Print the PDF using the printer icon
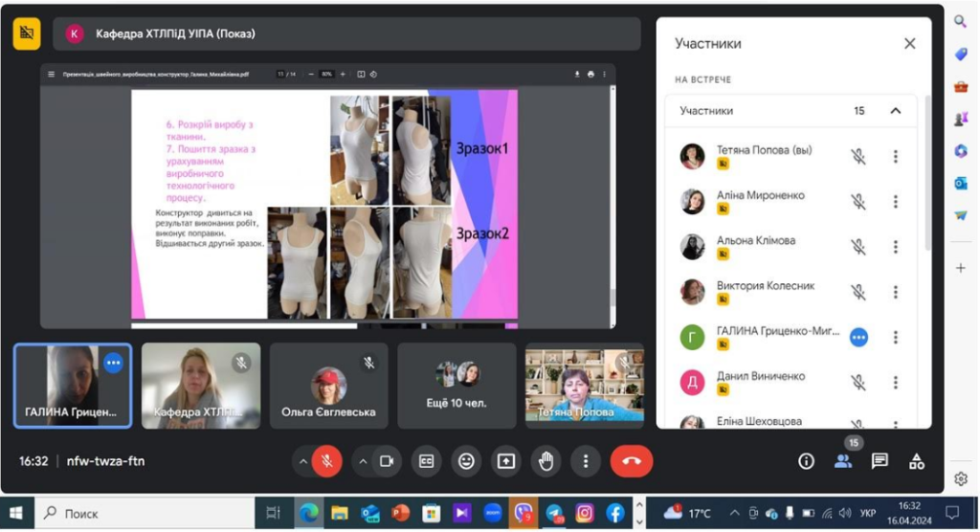 [x=590, y=74]
